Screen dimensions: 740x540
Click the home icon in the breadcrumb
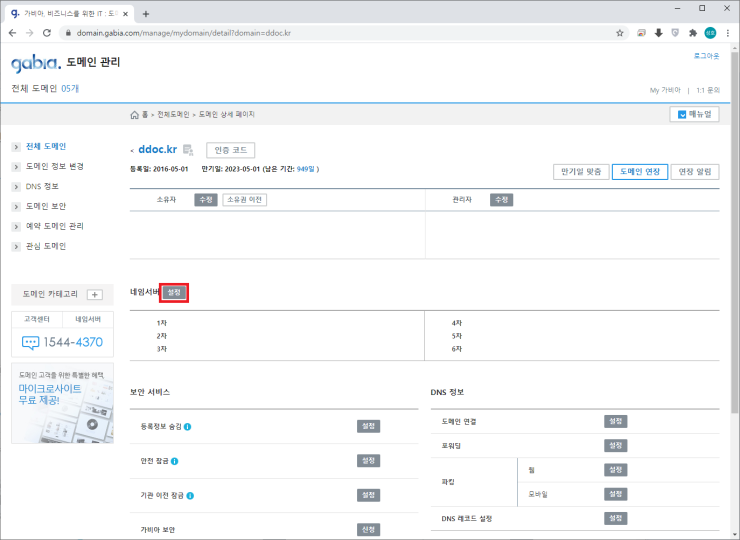[x=135, y=115]
